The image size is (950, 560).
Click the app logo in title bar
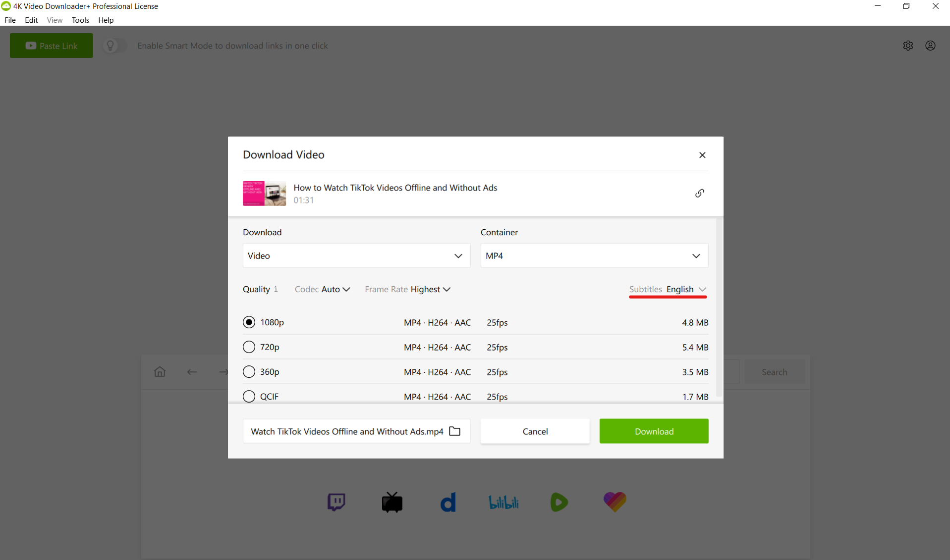point(5,6)
